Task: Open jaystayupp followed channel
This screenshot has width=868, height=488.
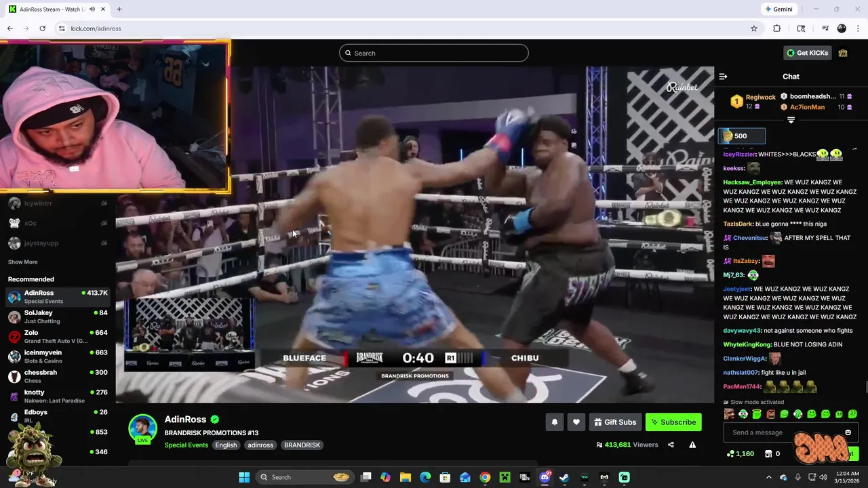Action: click(58, 243)
